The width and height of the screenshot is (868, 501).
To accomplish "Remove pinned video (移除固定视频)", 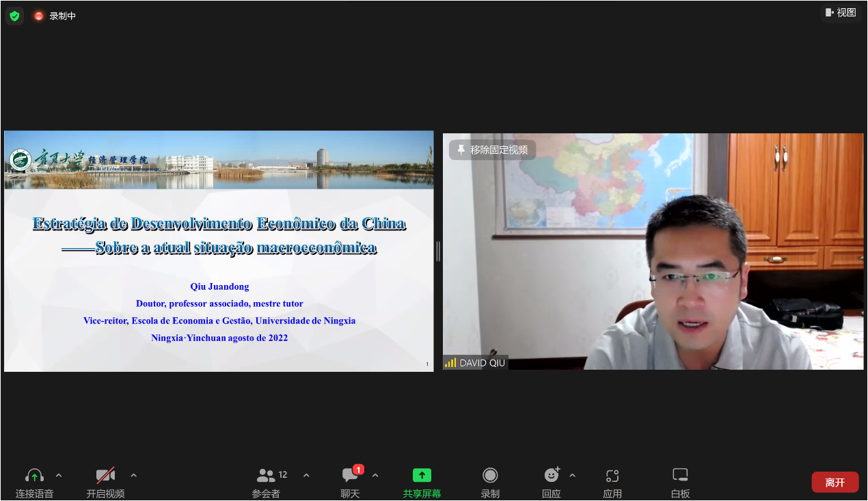I will [492, 150].
